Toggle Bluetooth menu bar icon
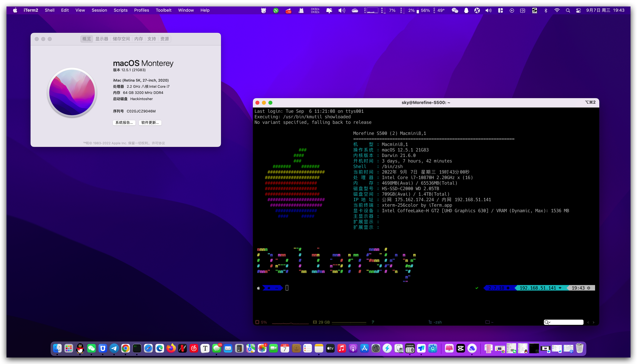 [x=546, y=10]
